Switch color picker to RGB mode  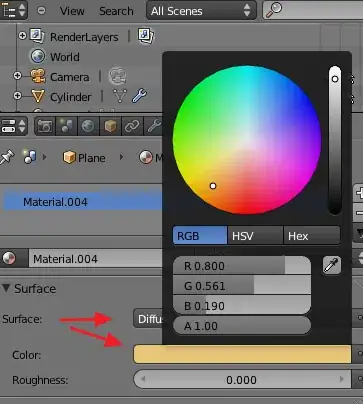pyautogui.click(x=200, y=236)
